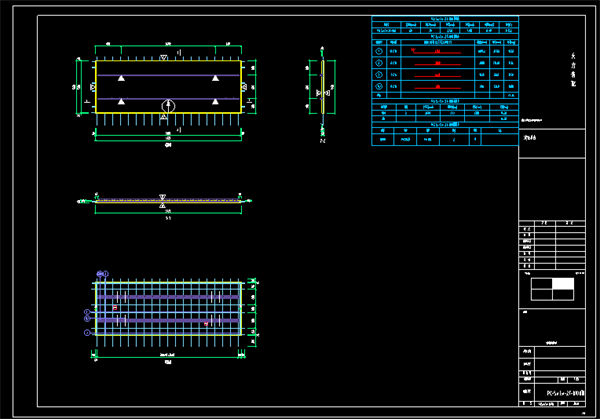Click the pair of blue callout bubbles above rebar layout
Image resolution: width=600 pixels, height=419 pixels.
point(103,274)
